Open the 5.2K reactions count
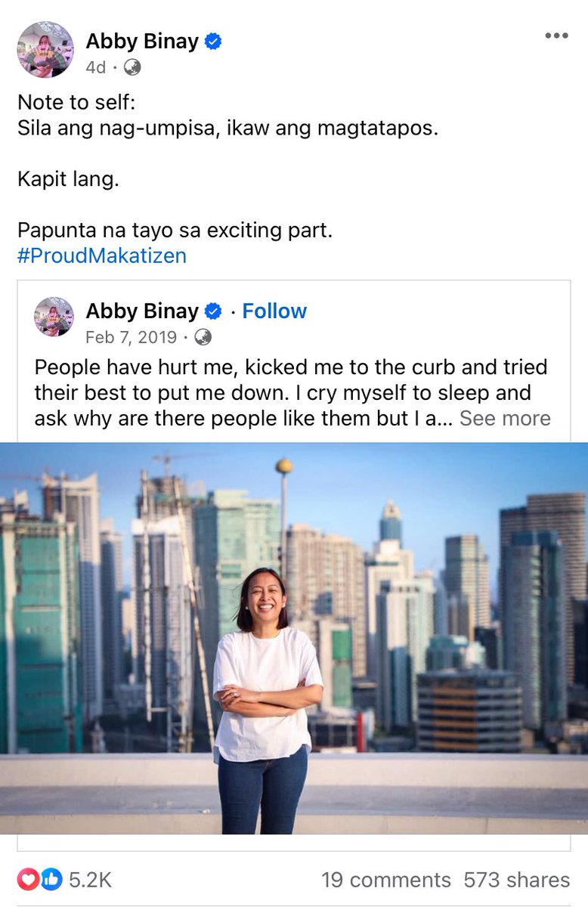Viewport: 588px width, 907px height. (90, 880)
